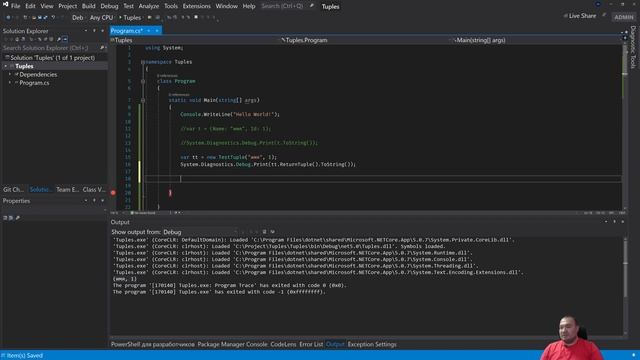This screenshot has width=640, height=360.
Task: Expand the Dependencies node
Action: tap(10, 74)
